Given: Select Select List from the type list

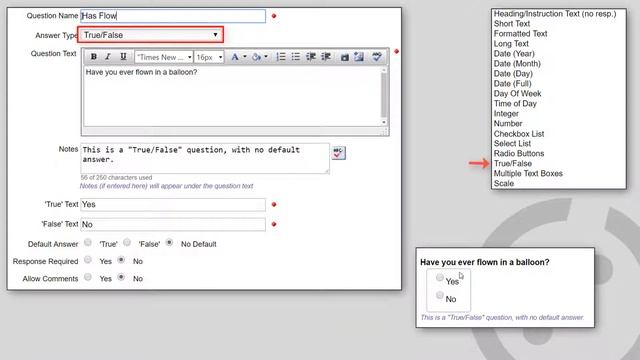Looking at the screenshot, I should [x=512, y=143].
